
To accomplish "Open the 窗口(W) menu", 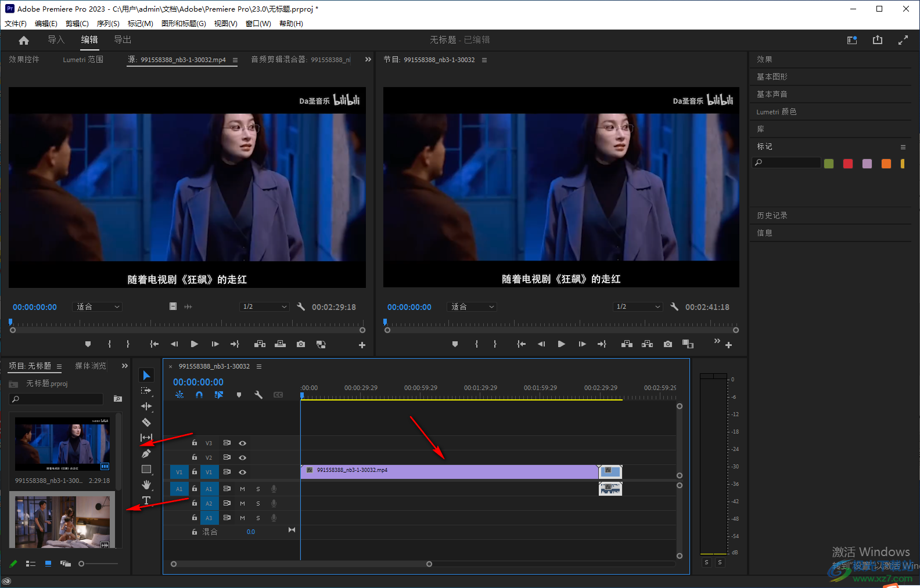I will (x=258, y=24).
